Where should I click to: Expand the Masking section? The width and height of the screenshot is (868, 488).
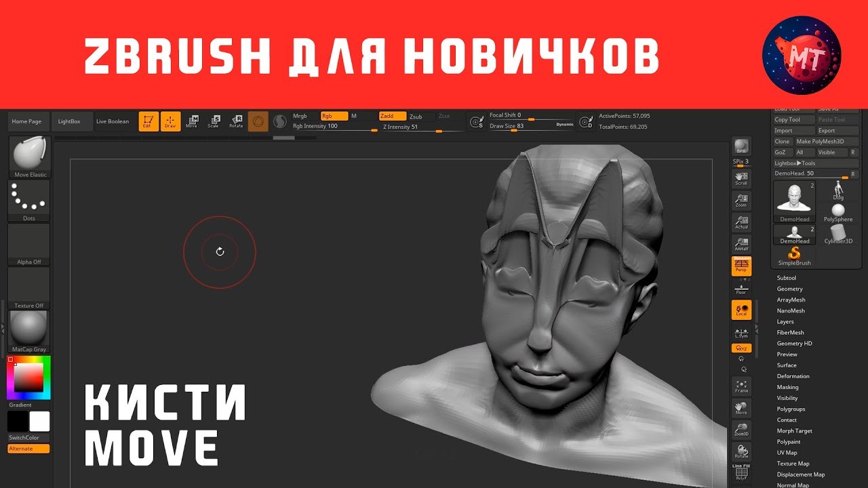(x=787, y=387)
